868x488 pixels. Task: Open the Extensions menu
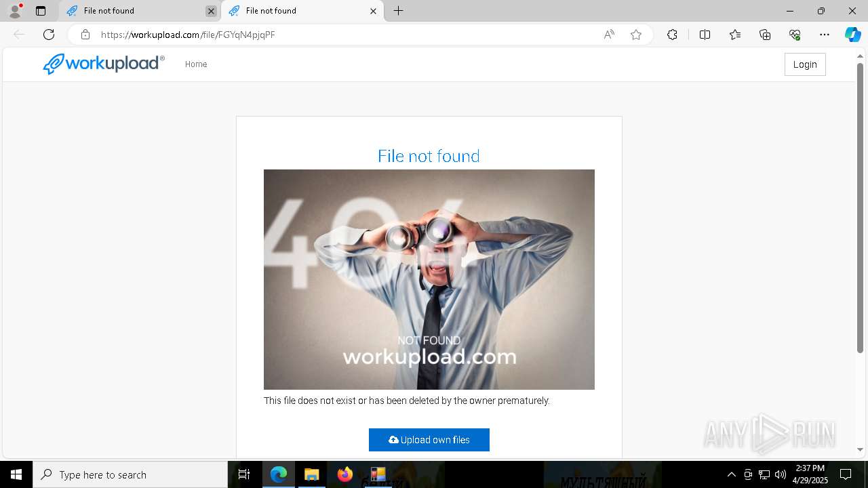pos(672,35)
